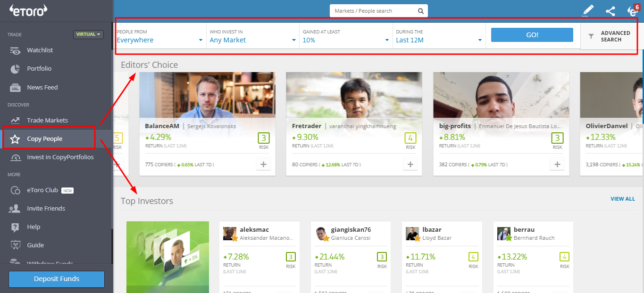Screen dimensions: 644x293
Task: Open berrau investor name
Action: (x=524, y=230)
